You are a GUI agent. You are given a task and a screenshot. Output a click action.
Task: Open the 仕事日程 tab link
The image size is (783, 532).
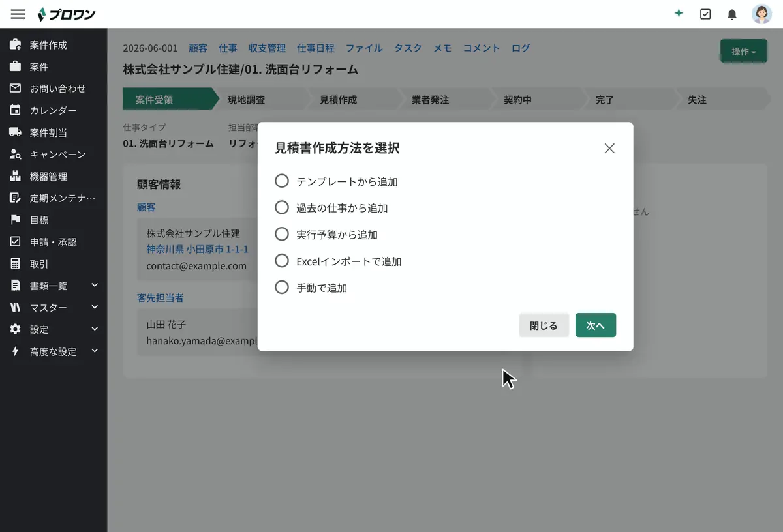tap(316, 48)
